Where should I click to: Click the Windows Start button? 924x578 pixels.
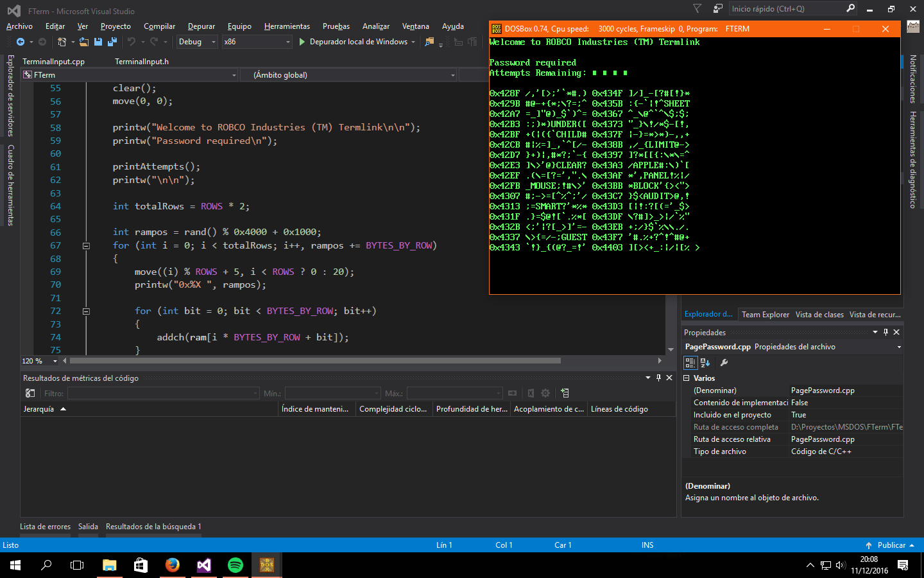pos(15,565)
